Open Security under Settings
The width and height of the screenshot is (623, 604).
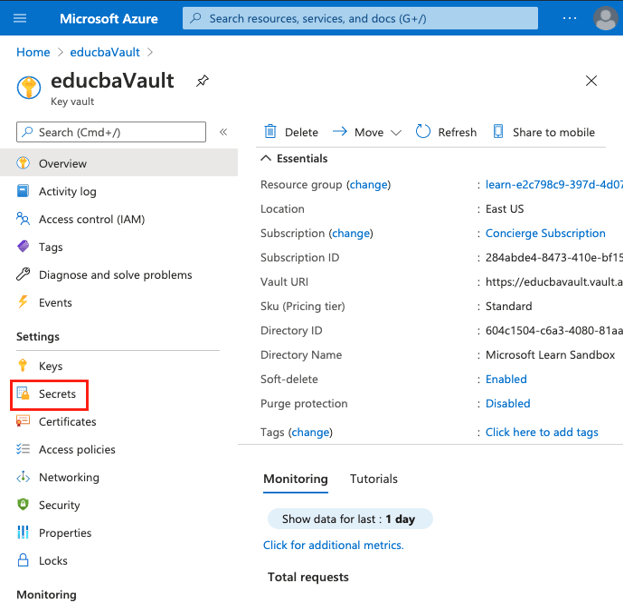click(60, 505)
